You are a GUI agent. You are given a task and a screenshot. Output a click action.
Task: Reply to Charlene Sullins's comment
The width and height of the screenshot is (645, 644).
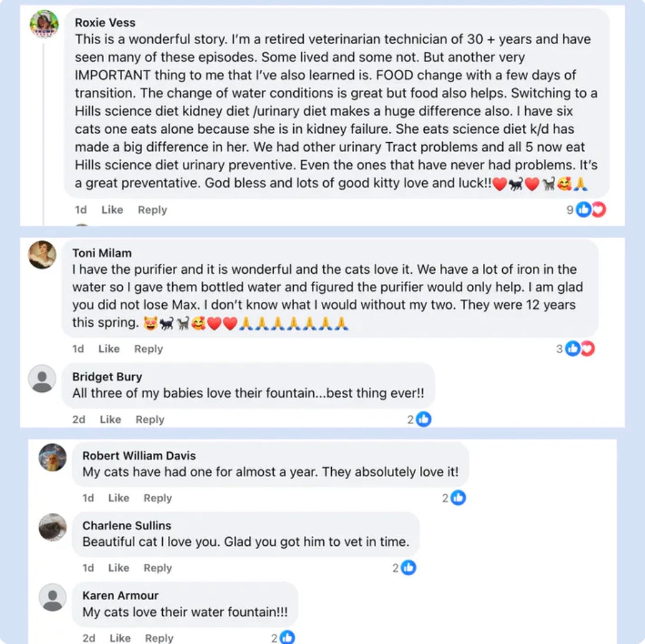pos(157,568)
